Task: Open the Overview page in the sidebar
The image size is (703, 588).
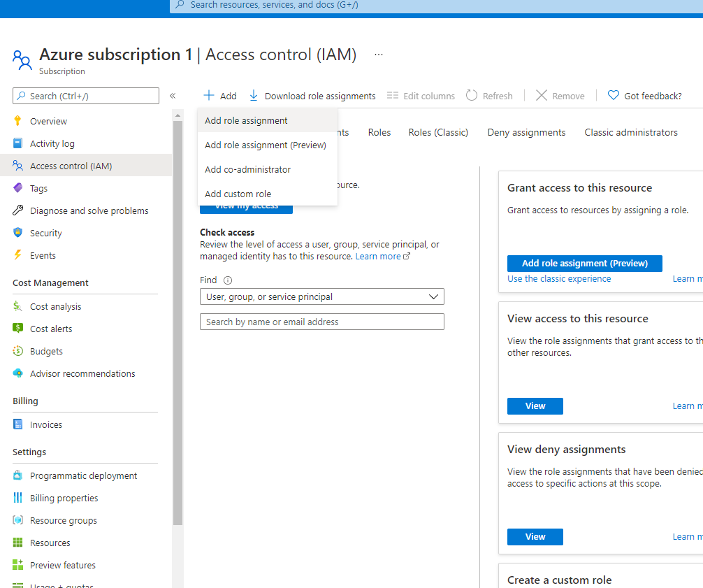Action: click(x=48, y=121)
